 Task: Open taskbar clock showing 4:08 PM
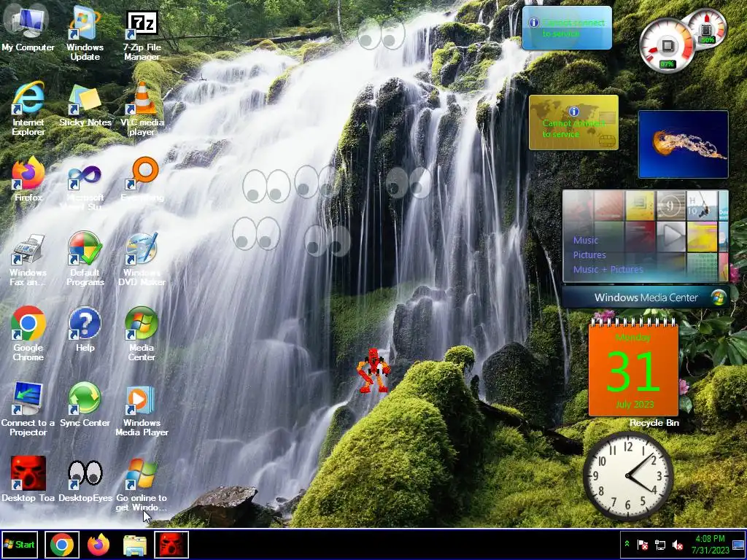(711, 544)
